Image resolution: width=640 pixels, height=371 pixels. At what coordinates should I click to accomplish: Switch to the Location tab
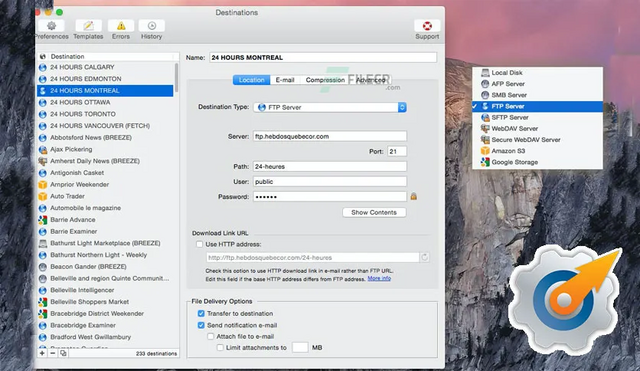tap(251, 80)
